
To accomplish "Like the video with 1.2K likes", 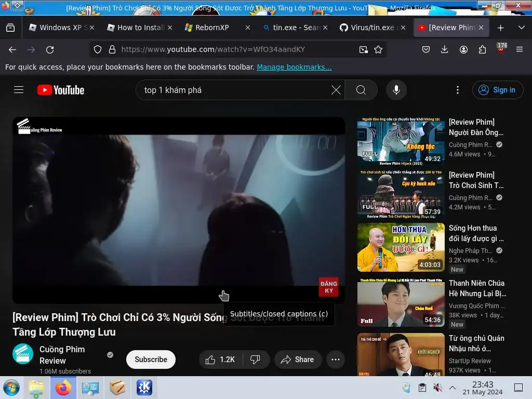I will click(x=220, y=360).
